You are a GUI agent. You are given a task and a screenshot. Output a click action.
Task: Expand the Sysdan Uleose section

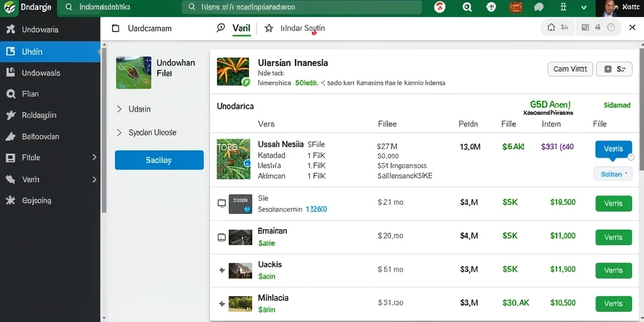(119, 133)
